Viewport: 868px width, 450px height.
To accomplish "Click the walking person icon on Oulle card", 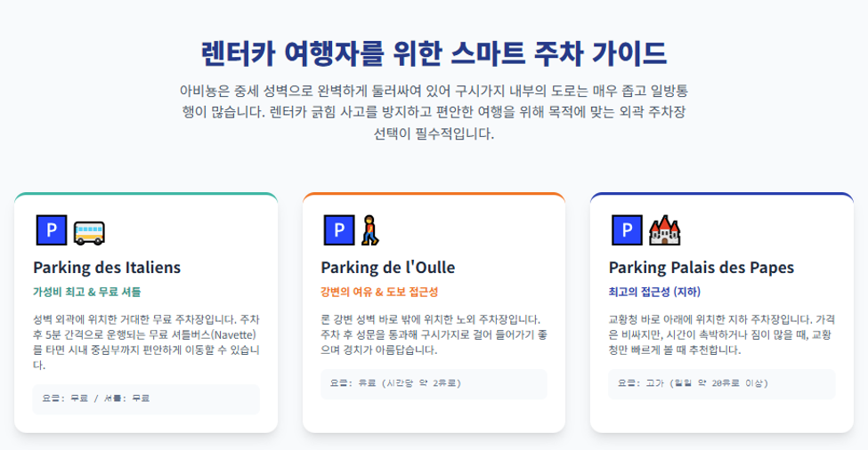I will click(370, 230).
